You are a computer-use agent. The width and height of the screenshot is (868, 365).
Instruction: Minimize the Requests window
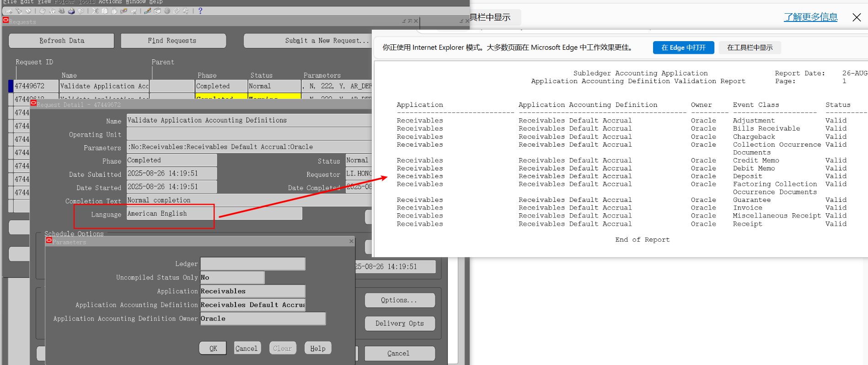pos(404,21)
